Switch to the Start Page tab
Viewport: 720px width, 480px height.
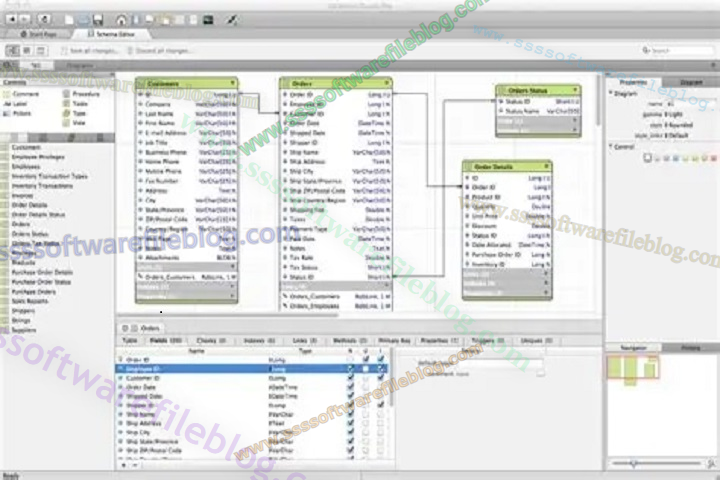39,34
